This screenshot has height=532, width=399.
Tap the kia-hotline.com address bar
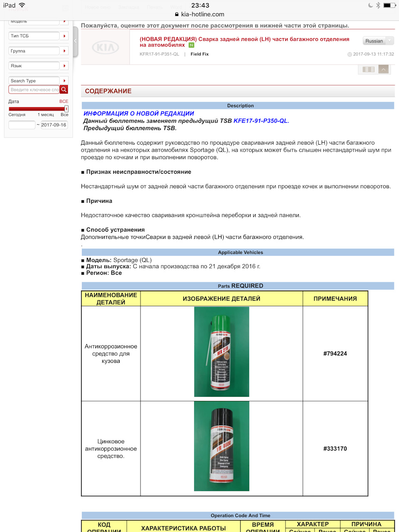[199, 14]
